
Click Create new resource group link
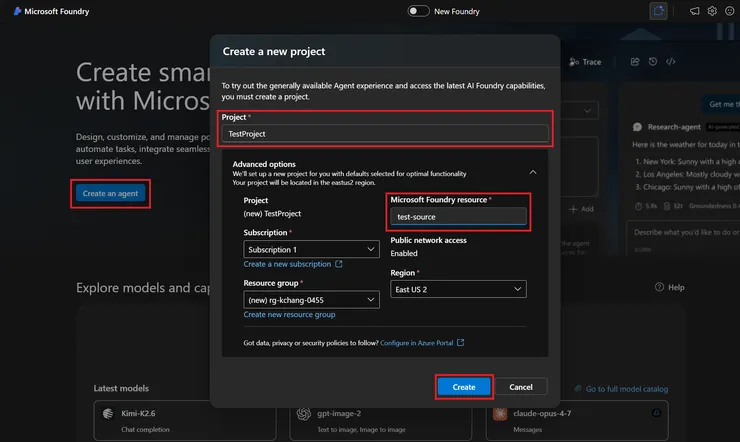tap(289, 315)
